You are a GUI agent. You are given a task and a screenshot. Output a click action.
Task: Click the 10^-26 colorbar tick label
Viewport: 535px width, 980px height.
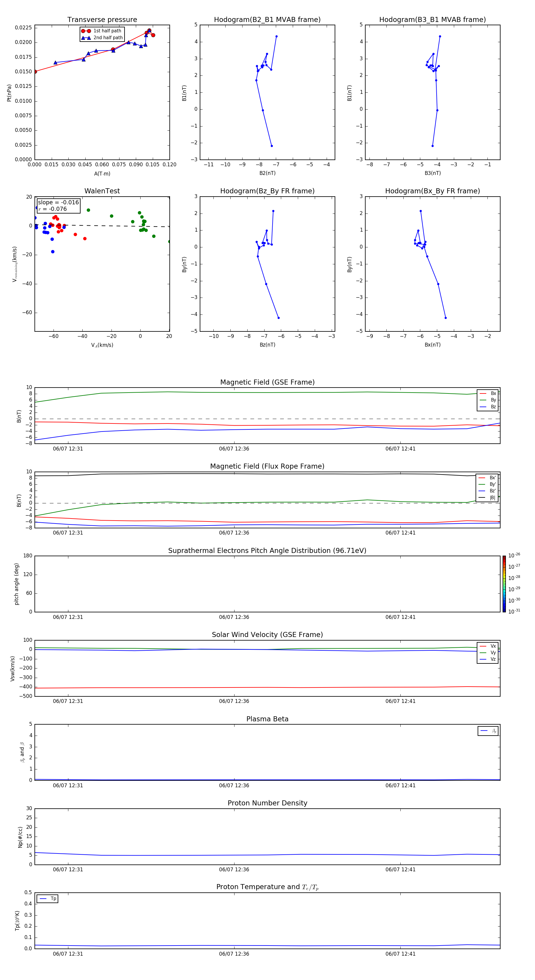(514, 555)
